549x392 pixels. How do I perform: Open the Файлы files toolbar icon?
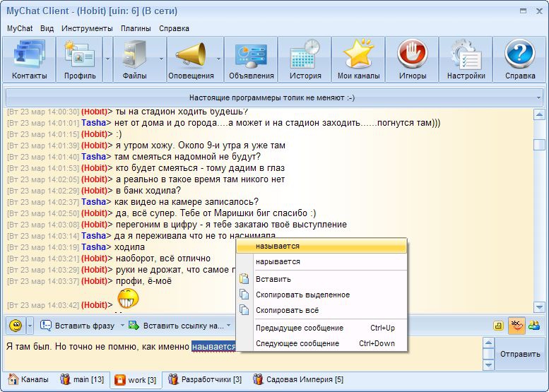click(135, 59)
